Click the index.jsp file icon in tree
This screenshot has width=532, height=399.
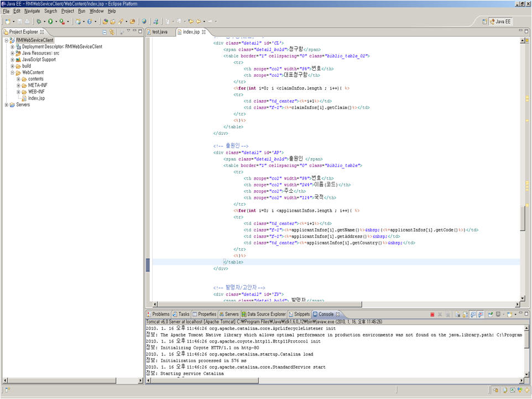[x=24, y=98]
